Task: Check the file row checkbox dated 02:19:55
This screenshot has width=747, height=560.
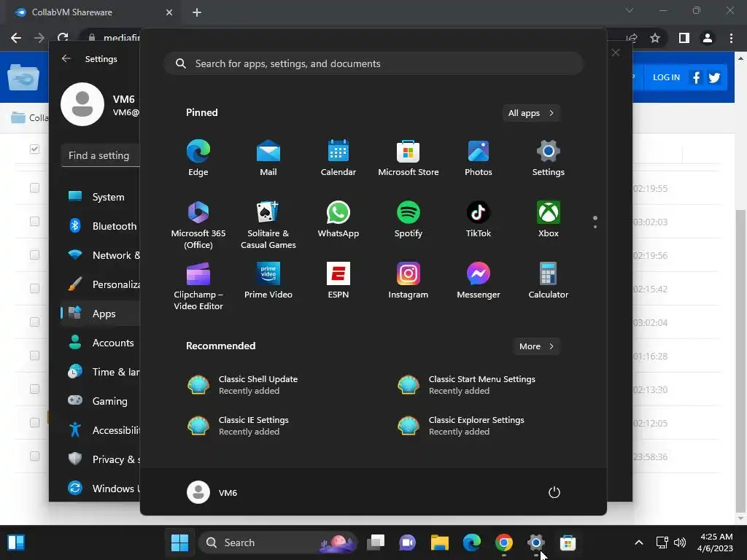Action: pyautogui.click(x=34, y=187)
